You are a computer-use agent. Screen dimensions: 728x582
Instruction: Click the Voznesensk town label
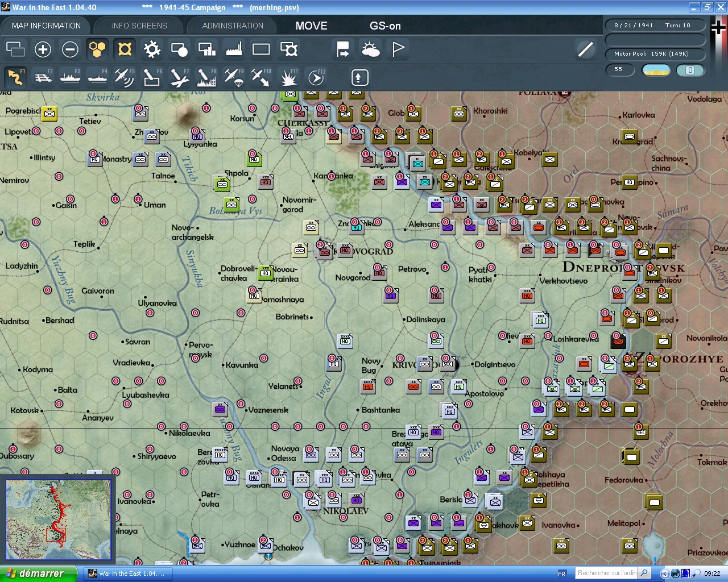(x=267, y=410)
